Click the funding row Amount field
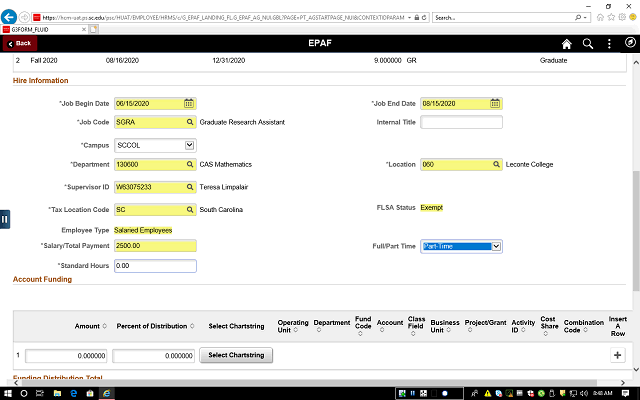640x400 pixels. [x=66, y=356]
